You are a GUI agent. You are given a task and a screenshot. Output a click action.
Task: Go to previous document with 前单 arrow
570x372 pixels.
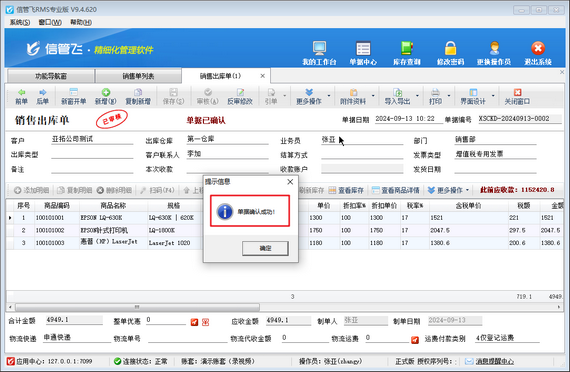21,92
